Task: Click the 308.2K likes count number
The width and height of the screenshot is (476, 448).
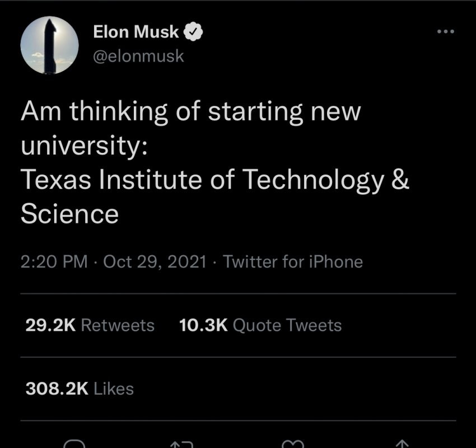Action: 57,388
